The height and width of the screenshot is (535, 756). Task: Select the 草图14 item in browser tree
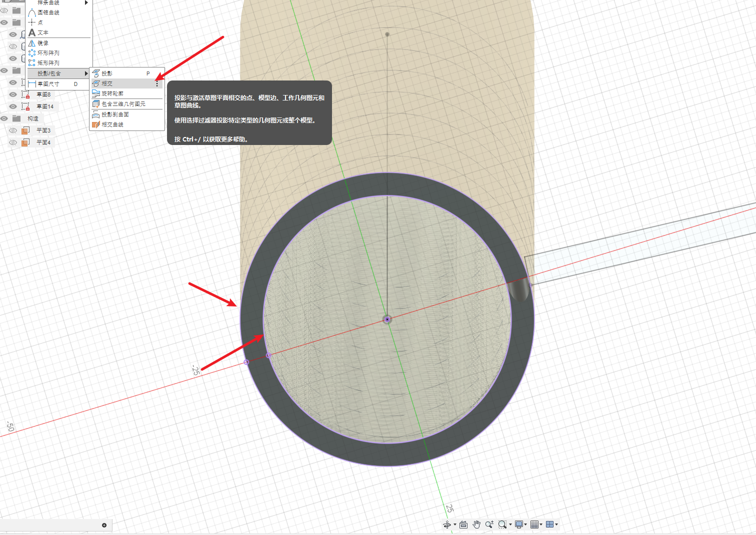(x=44, y=106)
